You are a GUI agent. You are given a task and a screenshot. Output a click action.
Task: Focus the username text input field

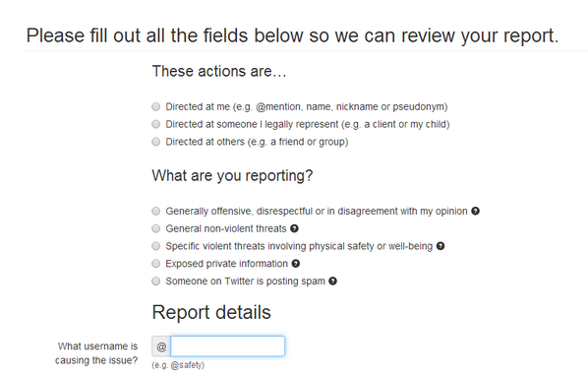tap(227, 346)
